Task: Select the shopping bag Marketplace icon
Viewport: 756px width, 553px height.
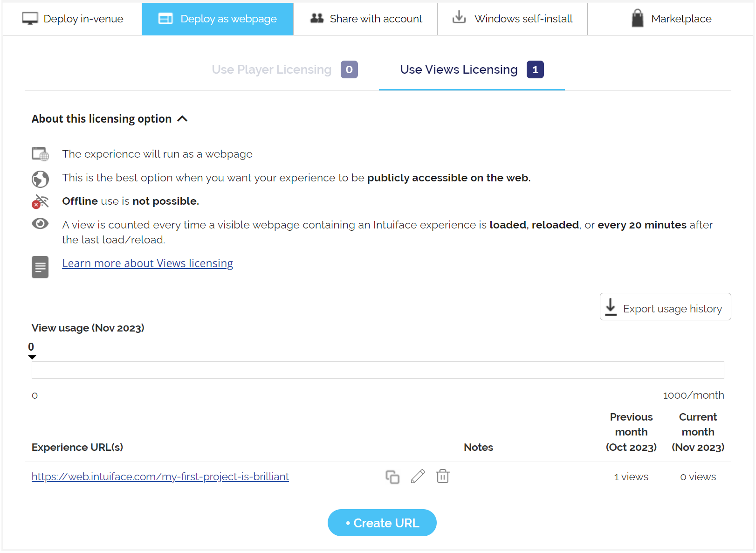Action: [638, 18]
